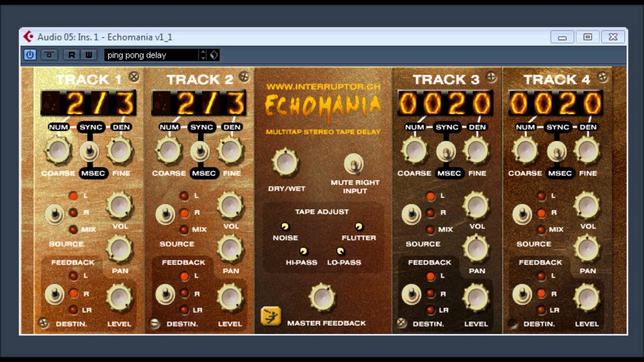The height and width of the screenshot is (362, 644).
Task: Click the Track 4 VOL knob
Action: (x=587, y=205)
